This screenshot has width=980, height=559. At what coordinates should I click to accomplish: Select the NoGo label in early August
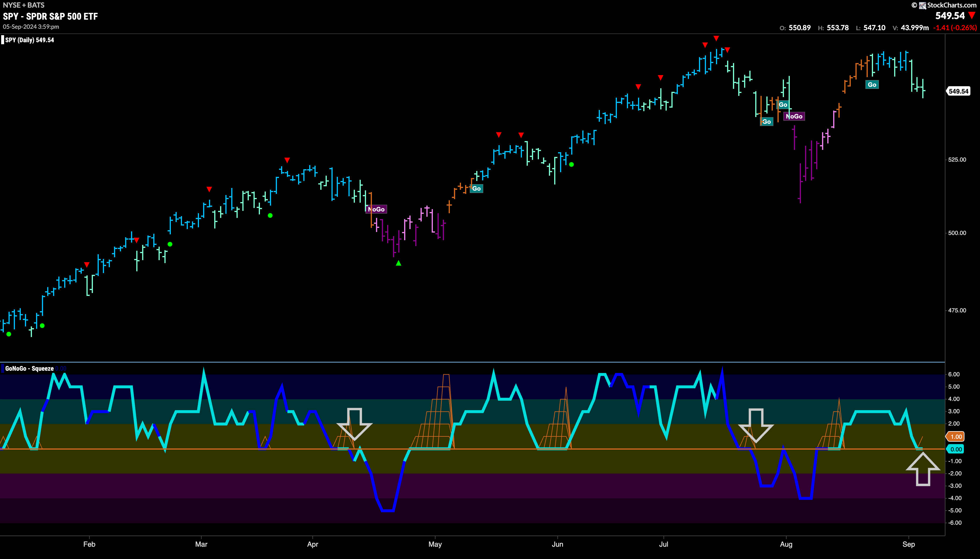tap(794, 116)
